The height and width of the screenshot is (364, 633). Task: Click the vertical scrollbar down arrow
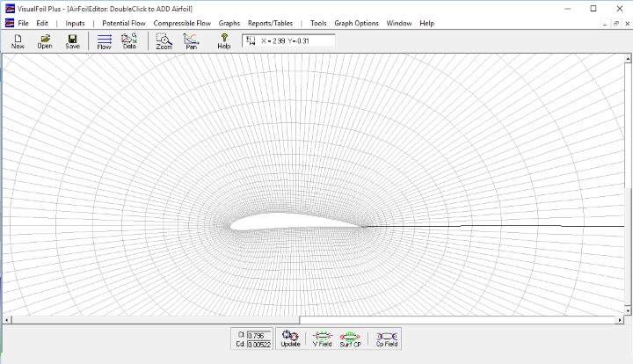628,311
